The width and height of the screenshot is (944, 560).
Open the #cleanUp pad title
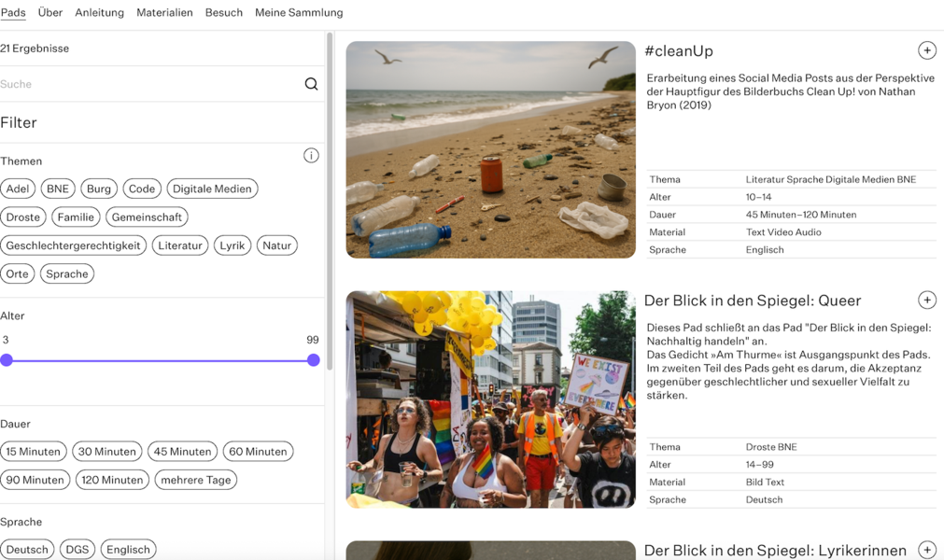tap(679, 51)
